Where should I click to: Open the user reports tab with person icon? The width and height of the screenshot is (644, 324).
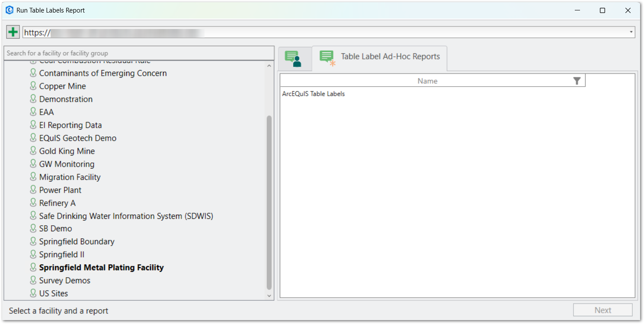coord(295,58)
